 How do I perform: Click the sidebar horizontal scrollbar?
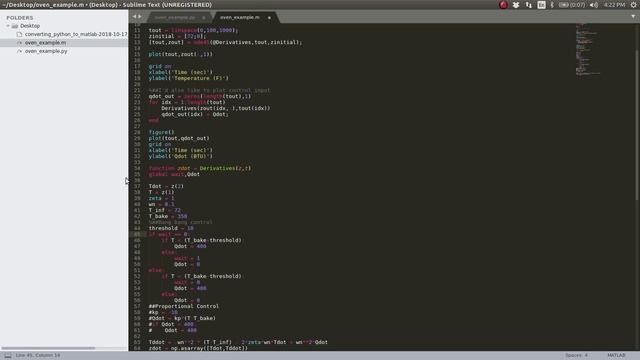[x=48, y=348]
